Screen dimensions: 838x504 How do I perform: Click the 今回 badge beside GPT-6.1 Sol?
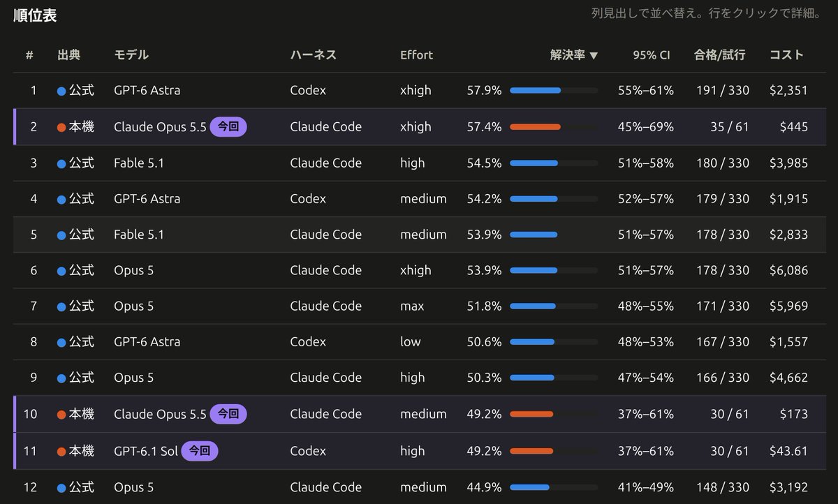(200, 451)
